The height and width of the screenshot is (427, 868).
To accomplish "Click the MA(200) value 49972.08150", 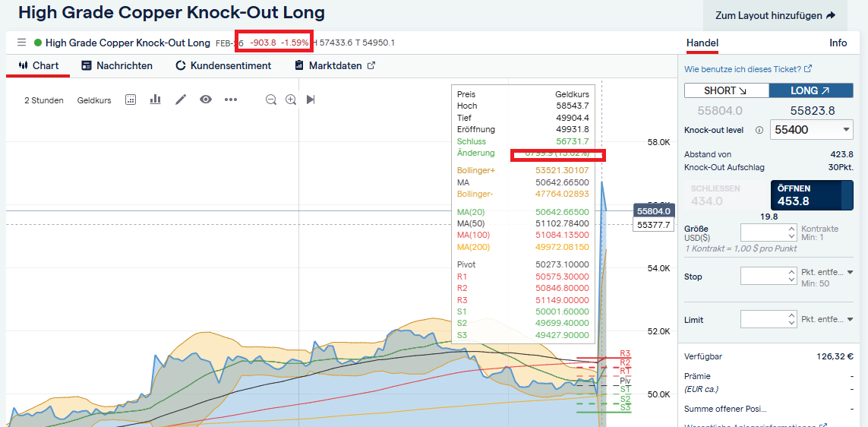I will (563, 247).
